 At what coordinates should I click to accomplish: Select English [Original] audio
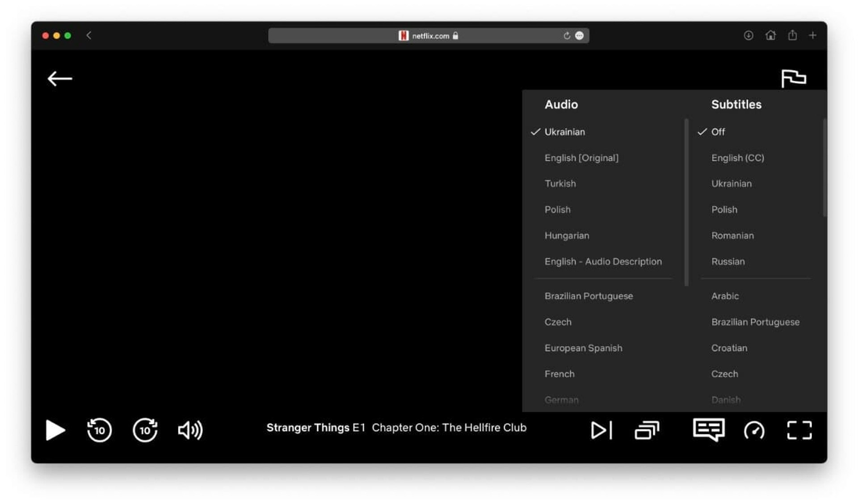tap(581, 158)
